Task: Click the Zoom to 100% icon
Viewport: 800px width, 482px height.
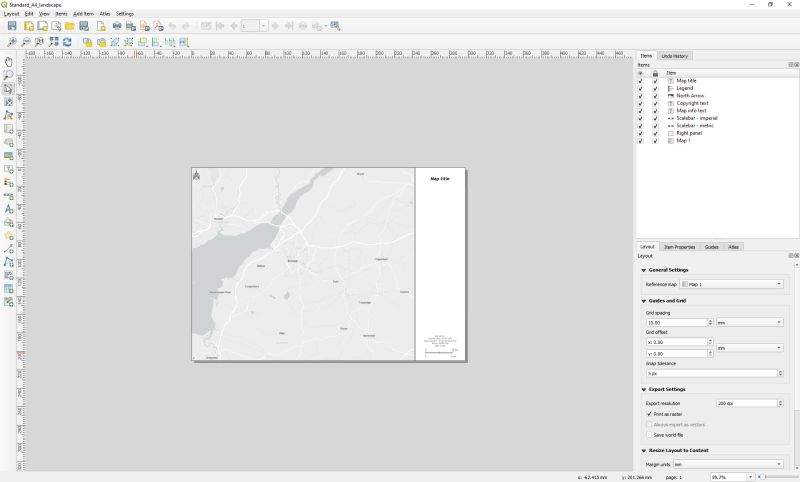Action: pos(39,42)
